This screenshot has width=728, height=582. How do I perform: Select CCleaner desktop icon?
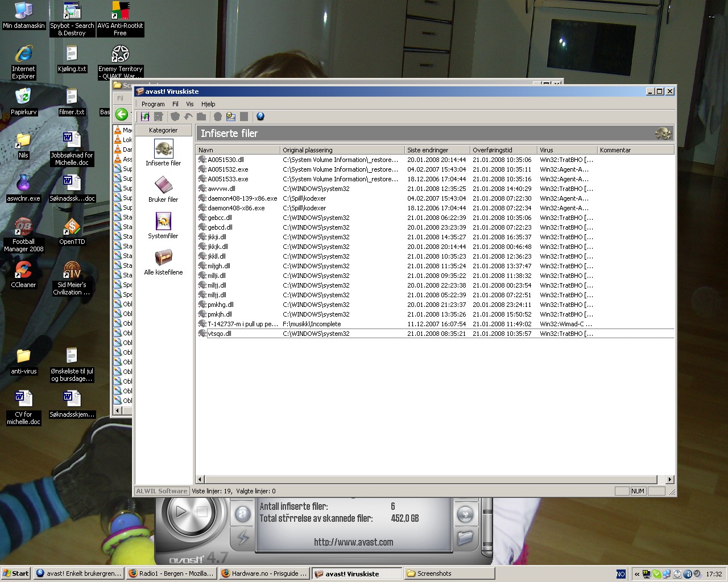pyautogui.click(x=23, y=275)
